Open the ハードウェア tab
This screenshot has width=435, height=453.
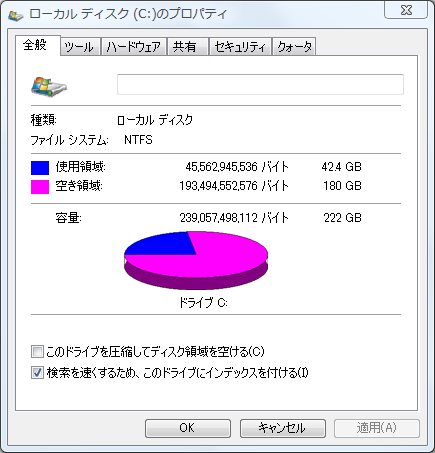[133, 47]
